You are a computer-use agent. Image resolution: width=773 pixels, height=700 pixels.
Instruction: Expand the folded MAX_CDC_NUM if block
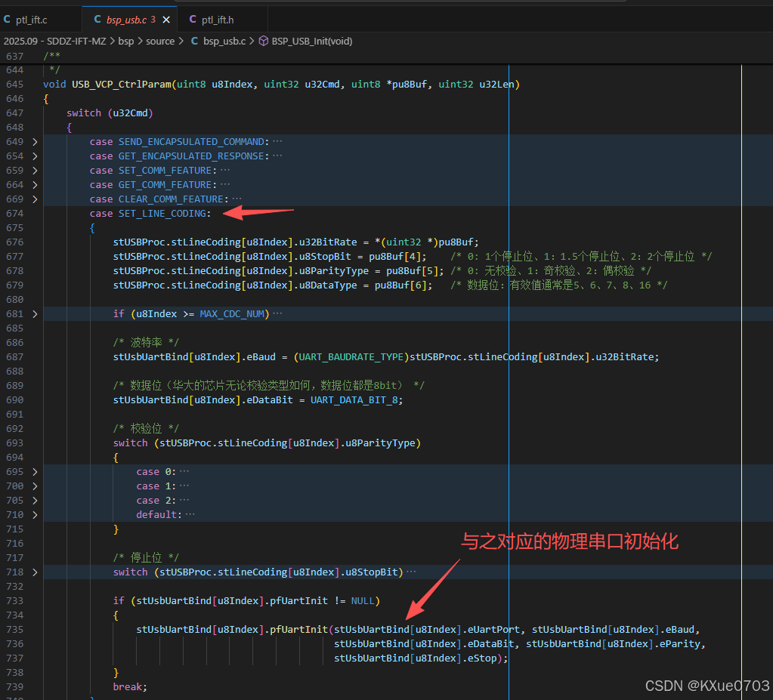pos(35,314)
